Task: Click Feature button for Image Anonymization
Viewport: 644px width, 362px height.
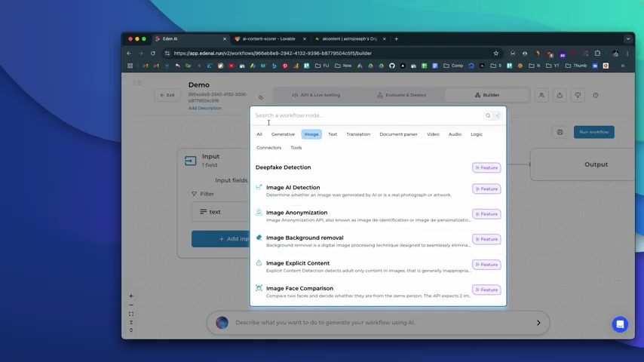Action: pos(486,214)
